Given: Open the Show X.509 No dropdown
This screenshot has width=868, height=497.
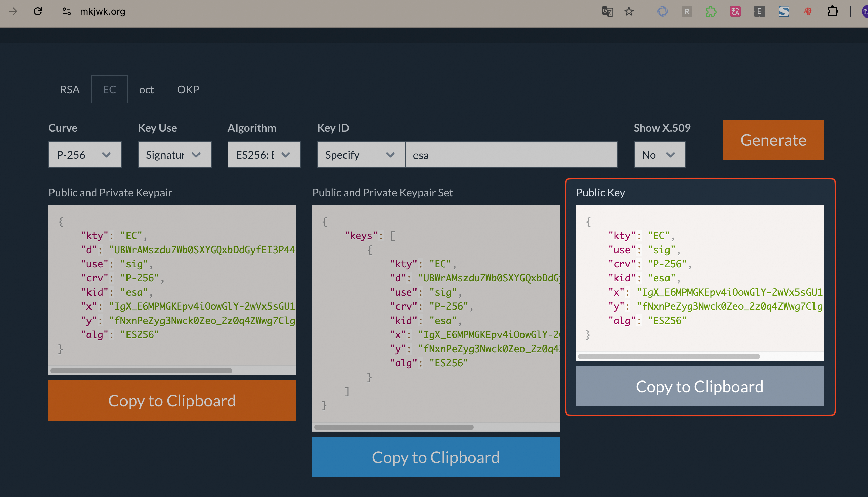Looking at the screenshot, I should point(659,155).
